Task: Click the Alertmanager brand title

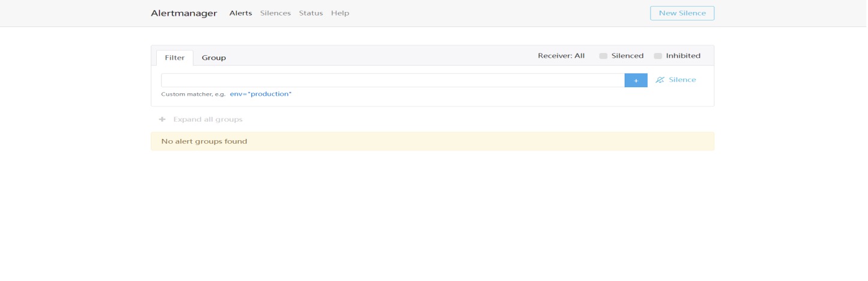Action: [184, 13]
